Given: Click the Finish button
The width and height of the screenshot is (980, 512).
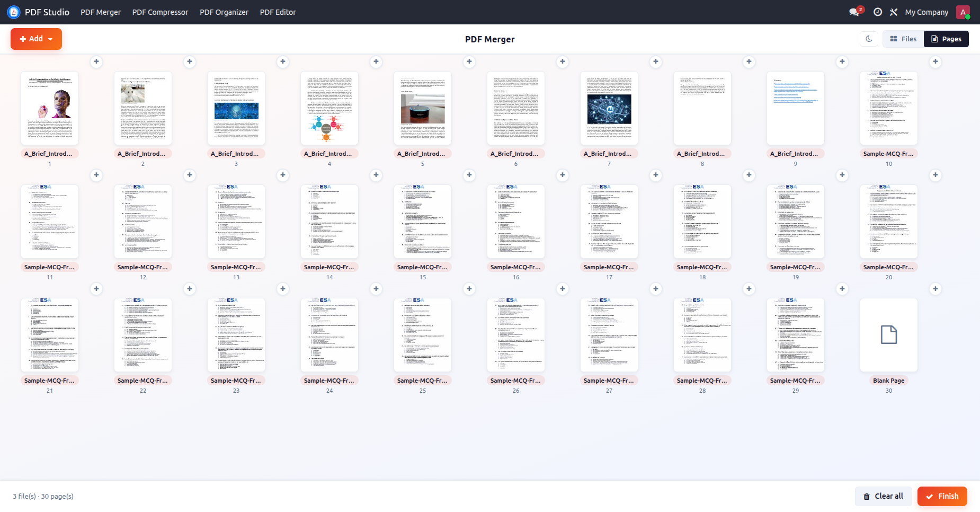Looking at the screenshot, I should pyautogui.click(x=942, y=496).
